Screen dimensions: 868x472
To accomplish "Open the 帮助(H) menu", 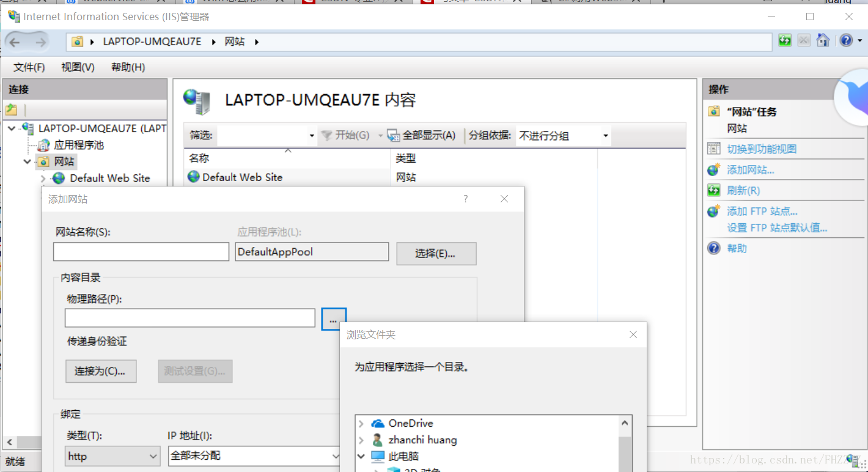I will point(128,67).
